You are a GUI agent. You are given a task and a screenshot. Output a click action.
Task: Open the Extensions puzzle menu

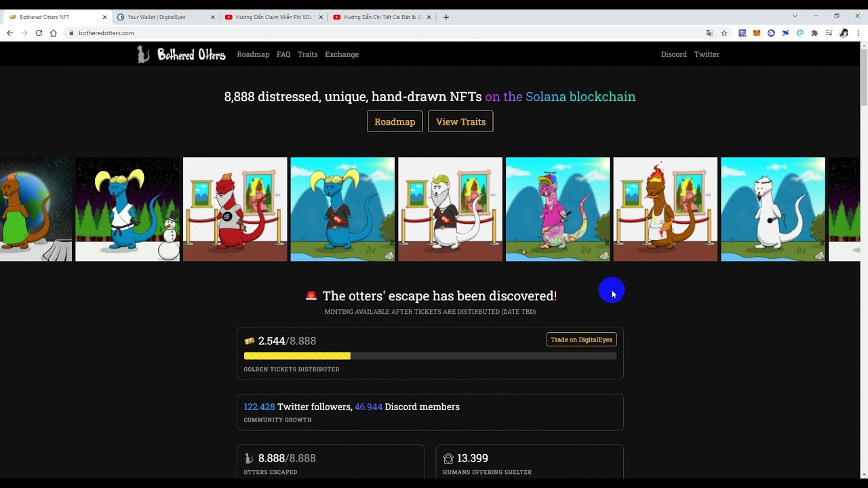(x=814, y=33)
